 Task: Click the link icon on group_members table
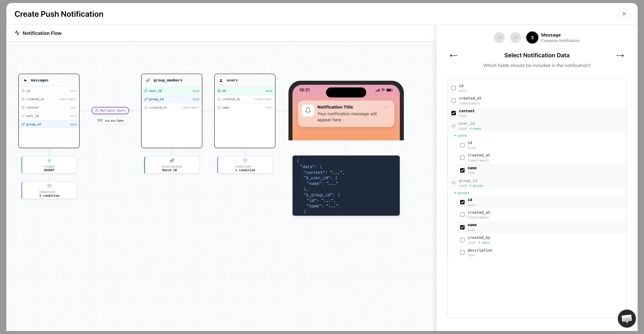coord(148,80)
